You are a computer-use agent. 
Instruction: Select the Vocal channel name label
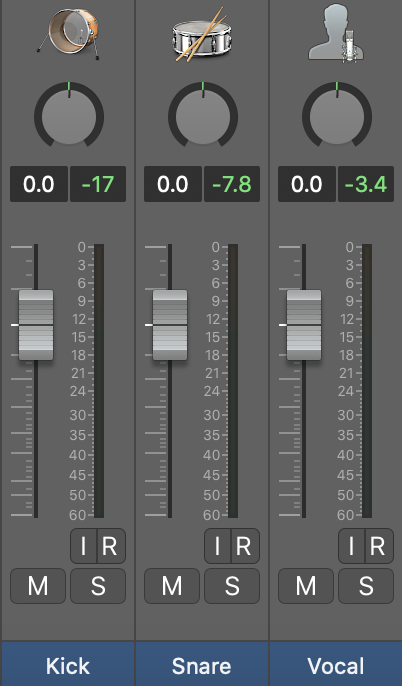(x=336, y=664)
